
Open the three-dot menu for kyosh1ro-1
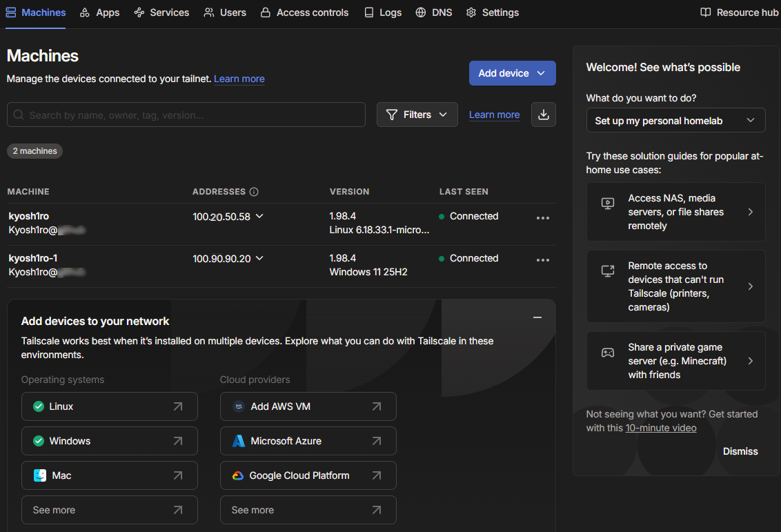(x=543, y=260)
